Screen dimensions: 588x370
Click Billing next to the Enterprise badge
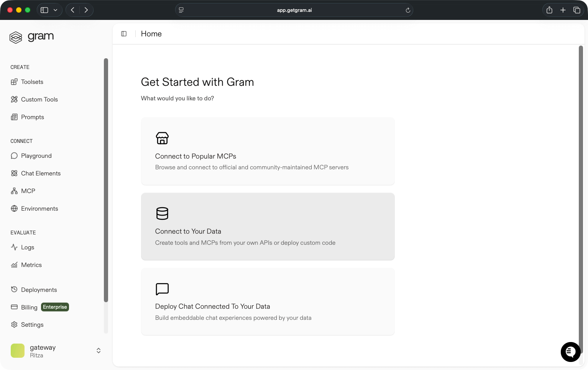(x=29, y=307)
